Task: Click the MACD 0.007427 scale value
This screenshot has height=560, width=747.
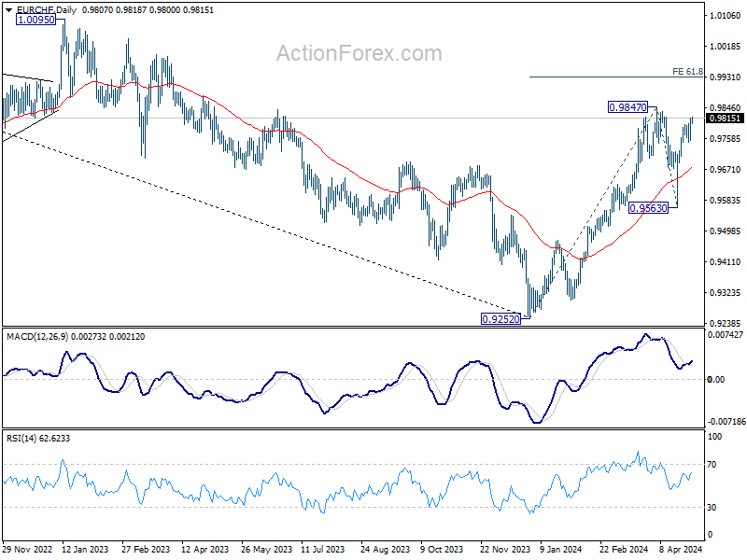Action: (726, 335)
